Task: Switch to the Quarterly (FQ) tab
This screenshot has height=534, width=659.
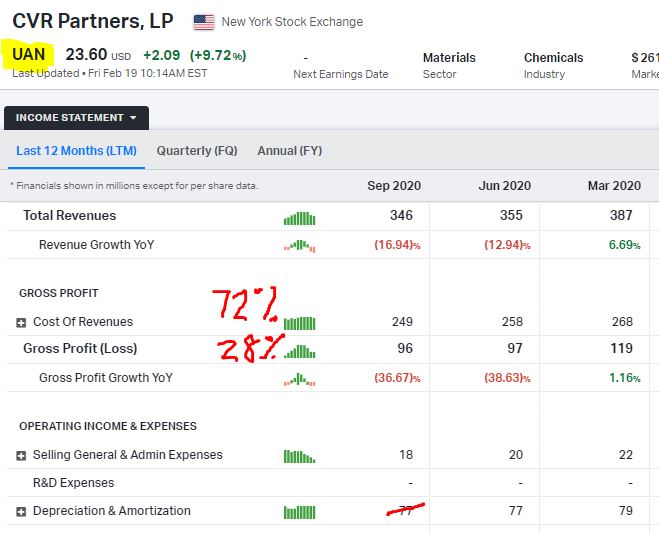Action: click(197, 151)
